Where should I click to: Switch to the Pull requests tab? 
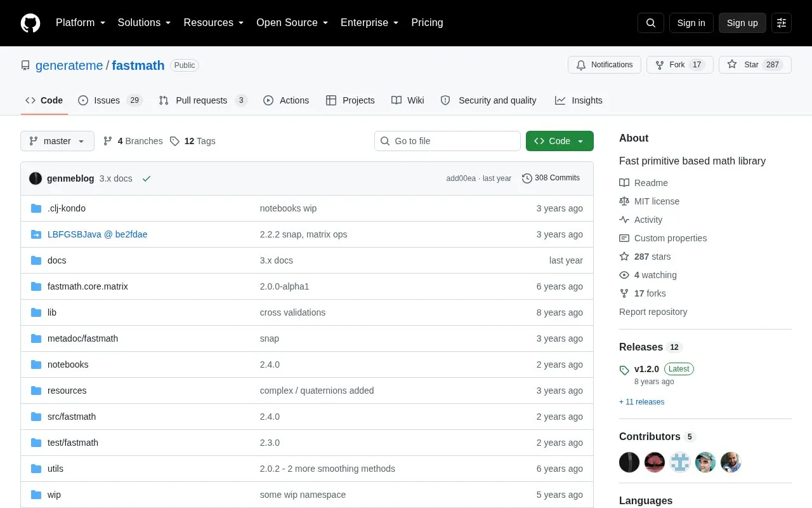pyautogui.click(x=203, y=100)
